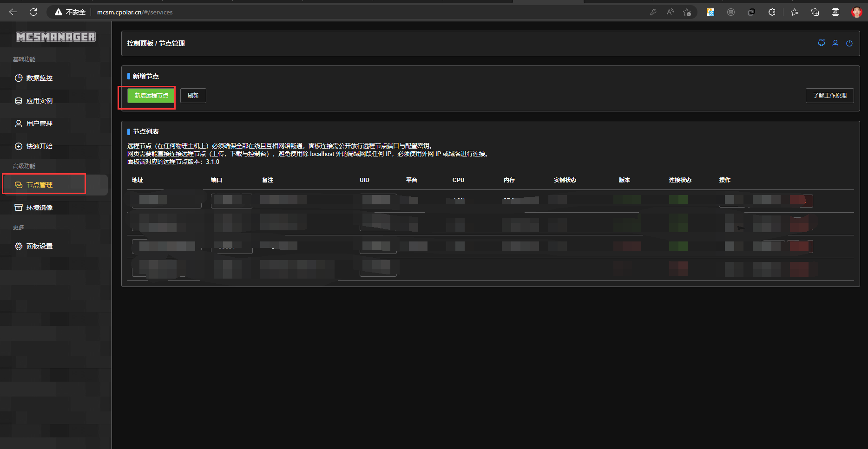Click the blue paint-roller theme icon
868x449 pixels.
pos(821,43)
